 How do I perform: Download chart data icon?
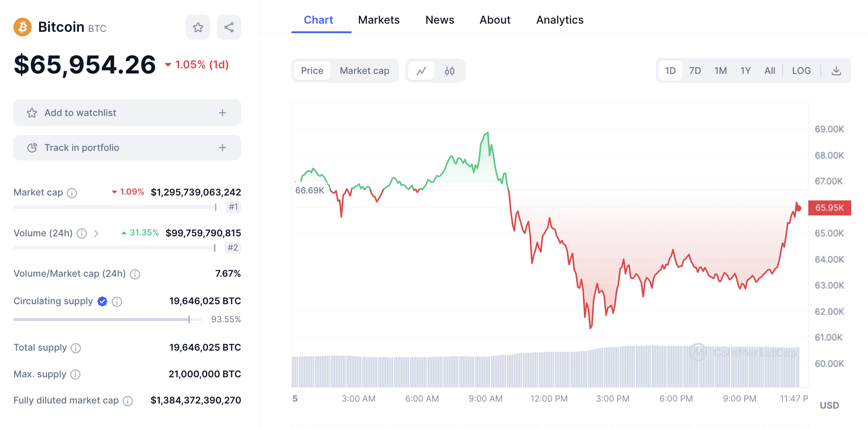836,71
